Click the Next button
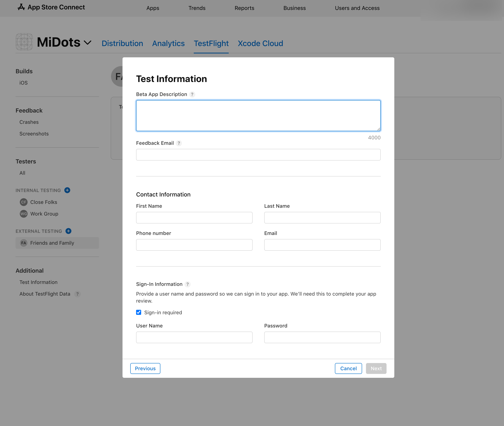Viewport: 504px width, 426px height. tap(376, 368)
